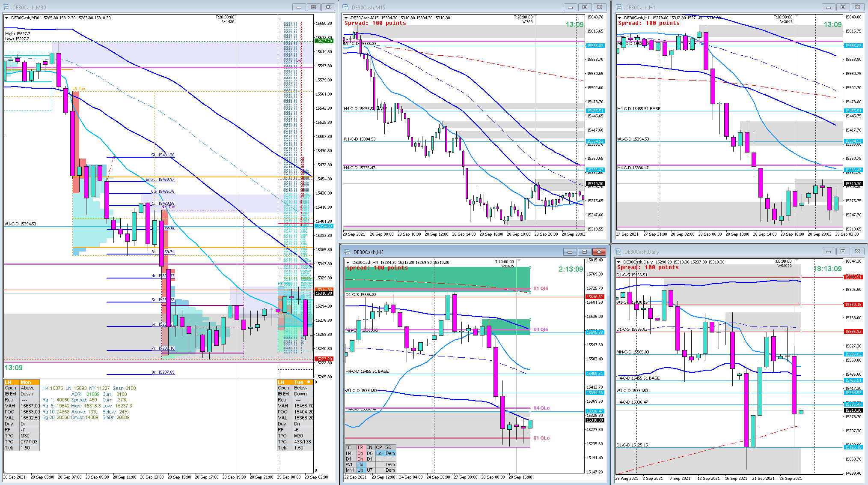Screen dimensions: 868x485
Task: Expand the triangle next to .DE30Cash,M15 symbol label
Action: tap(346, 18)
